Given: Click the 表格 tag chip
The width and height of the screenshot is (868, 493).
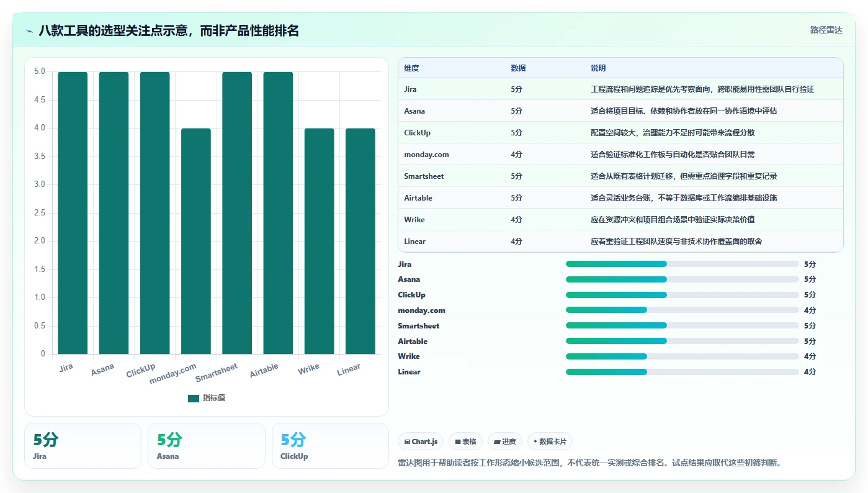Looking at the screenshot, I should (465, 441).
